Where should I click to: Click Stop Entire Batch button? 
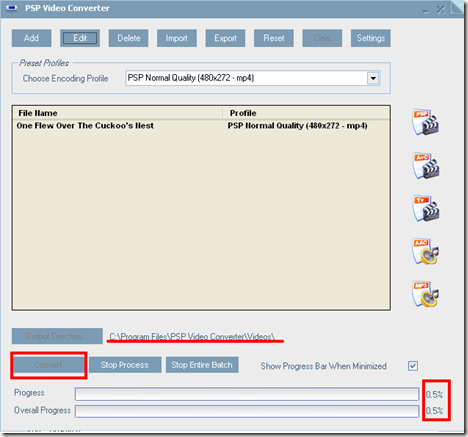(x=202, y=365)
